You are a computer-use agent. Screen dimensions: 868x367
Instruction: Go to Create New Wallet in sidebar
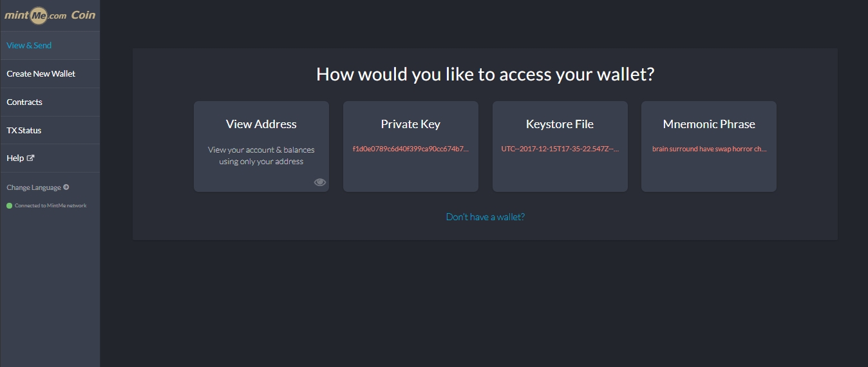click(41, 74)
